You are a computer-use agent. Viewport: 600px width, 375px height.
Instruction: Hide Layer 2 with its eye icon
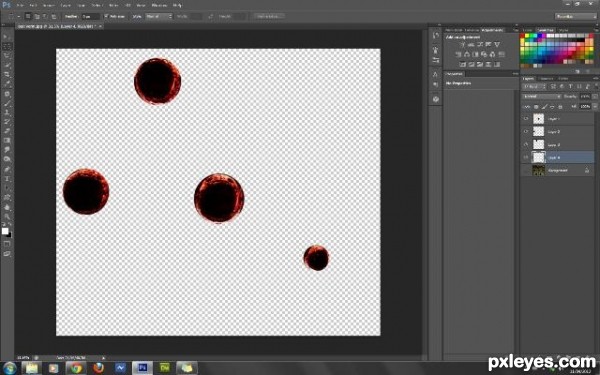[x=526, y=132]
